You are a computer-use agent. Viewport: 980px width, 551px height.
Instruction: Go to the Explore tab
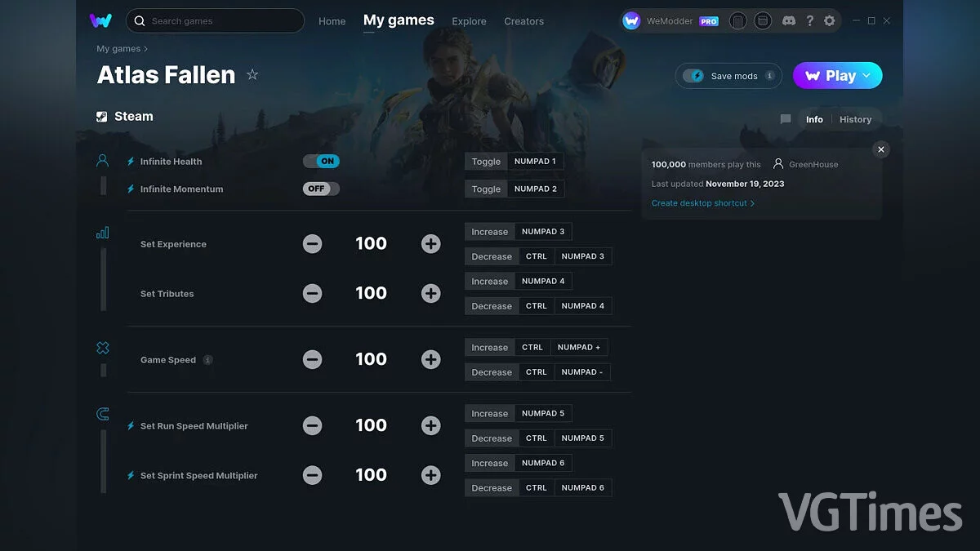469,21
